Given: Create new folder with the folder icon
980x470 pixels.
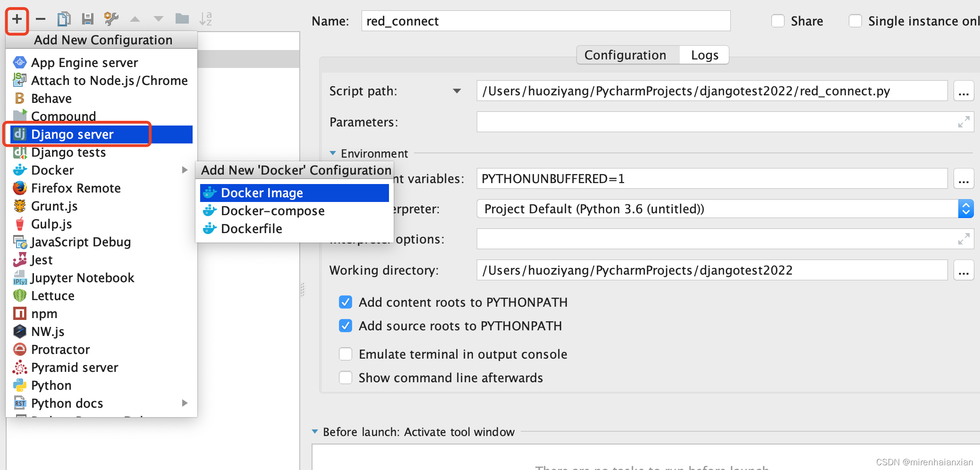Looking at the screenshot, I should point(182,19).
